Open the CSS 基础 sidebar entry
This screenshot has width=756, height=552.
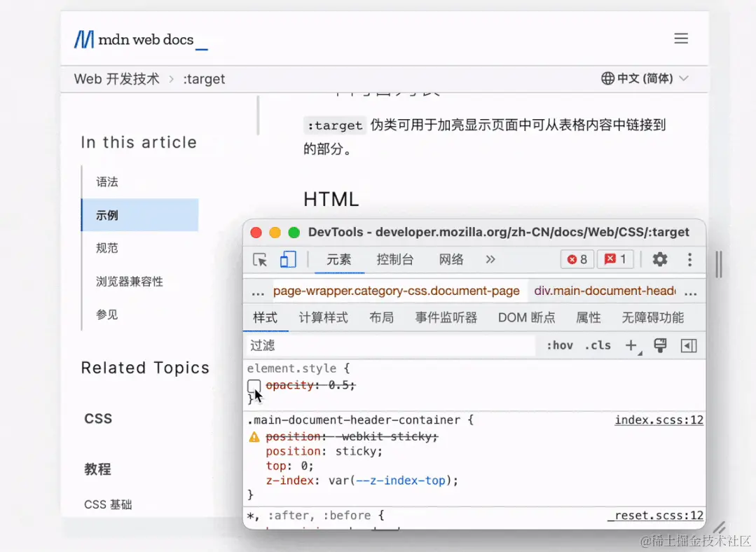pos(108,504)
